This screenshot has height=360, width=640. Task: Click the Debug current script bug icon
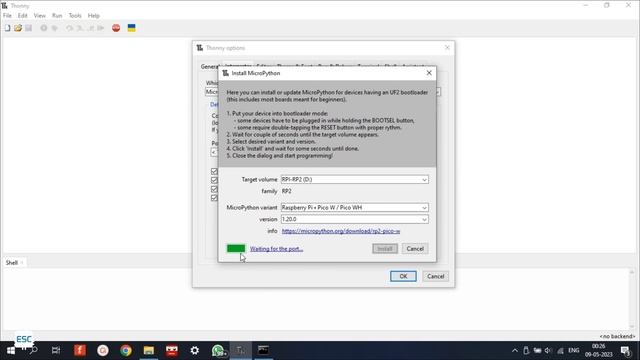tap(55, 28)
